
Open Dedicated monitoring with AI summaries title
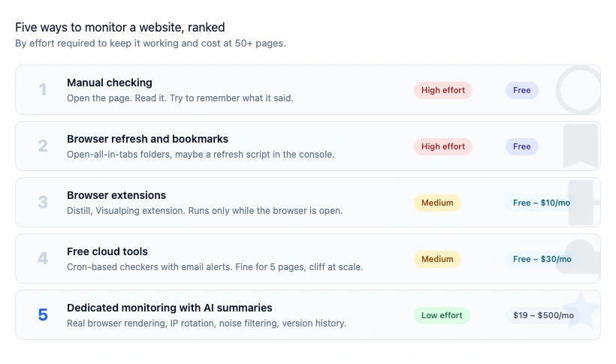click(x=169, y=308)
